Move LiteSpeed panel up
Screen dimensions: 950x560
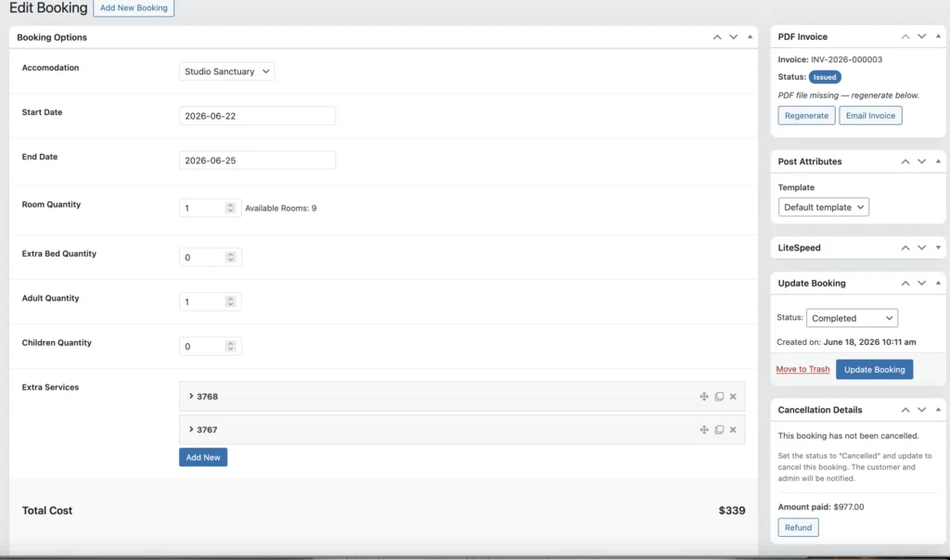click(x=905, y=248)
